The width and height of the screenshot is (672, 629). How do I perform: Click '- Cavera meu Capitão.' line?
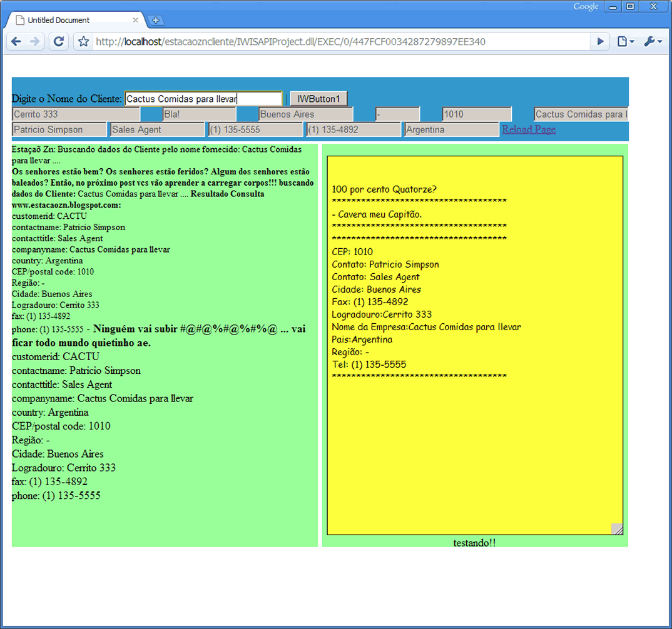tap(377, 214)
